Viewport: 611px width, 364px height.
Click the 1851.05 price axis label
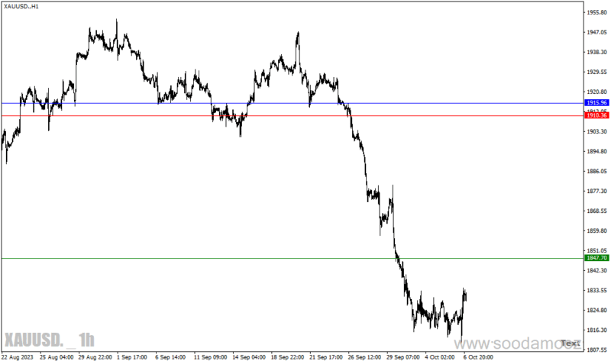(x=597, y=251)
